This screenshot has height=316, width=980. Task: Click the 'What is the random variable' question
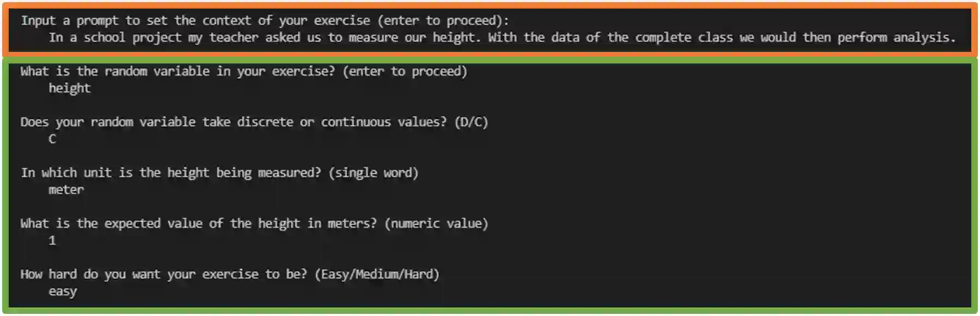(x=177, y=71)
